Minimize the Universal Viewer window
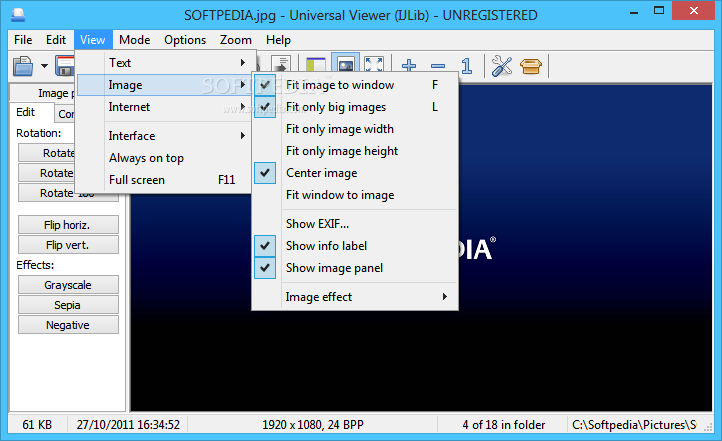This screenshot has height=441, width=722. tap(634, 12)
